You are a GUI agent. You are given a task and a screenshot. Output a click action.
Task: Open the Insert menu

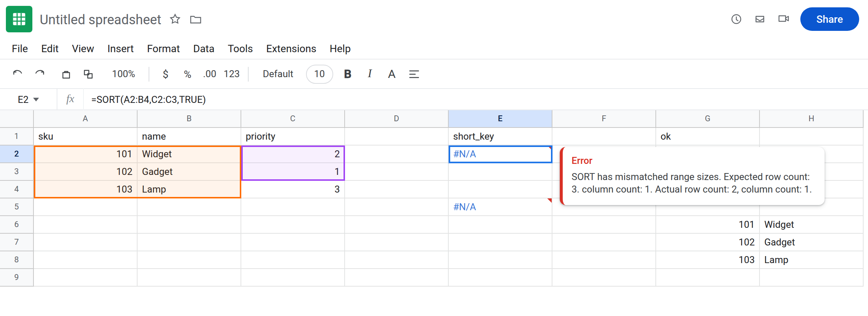[120, 49]
